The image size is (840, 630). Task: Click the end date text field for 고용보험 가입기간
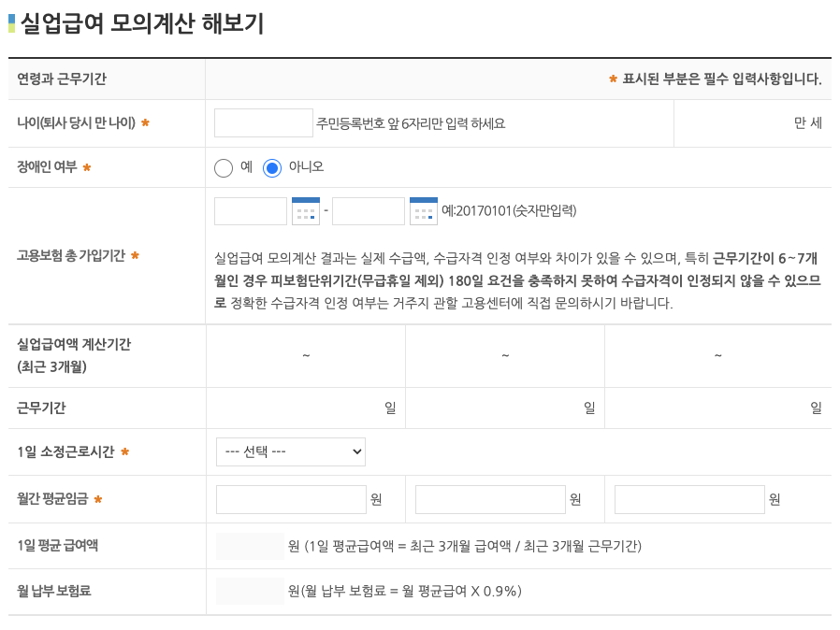(x=368, y=210)
